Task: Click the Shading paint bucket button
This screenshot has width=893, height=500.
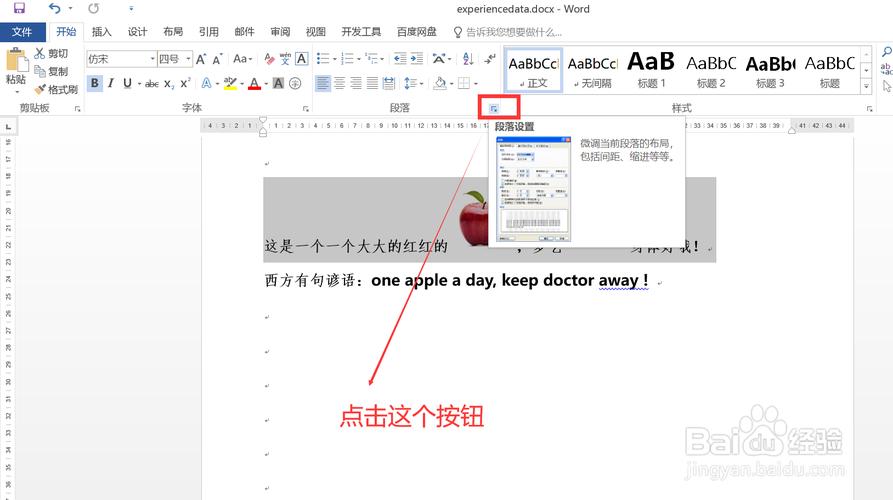Action: tap(440, 83)
